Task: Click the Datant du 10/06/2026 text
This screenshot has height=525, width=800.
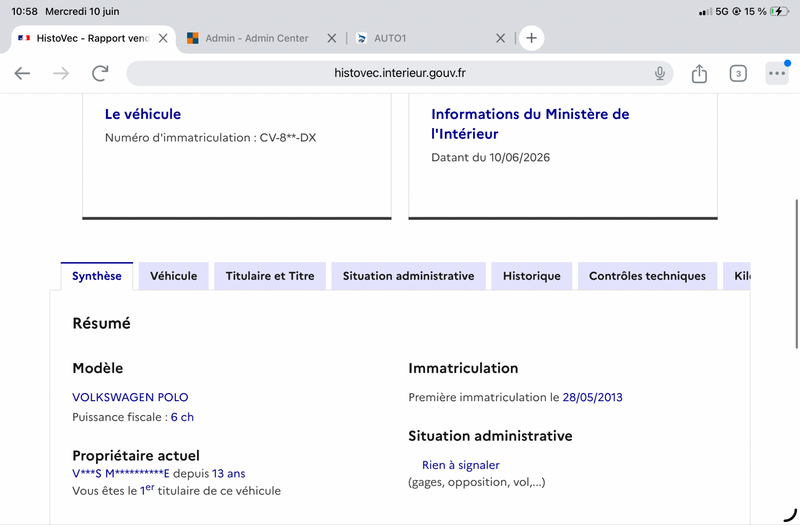Action: [x=490, y=157]
